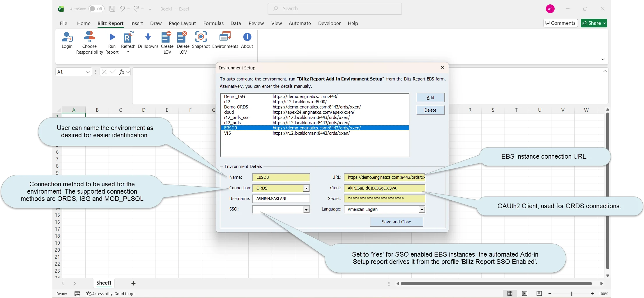Open the Refresh options arrow

tap(128, 52)
